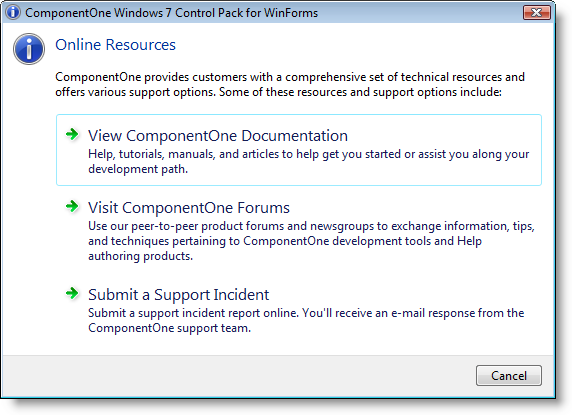The width and height of the screenshot is (572, 415).
Task: Open View ComponentOne Documentation link
Action: pos(218,136)
